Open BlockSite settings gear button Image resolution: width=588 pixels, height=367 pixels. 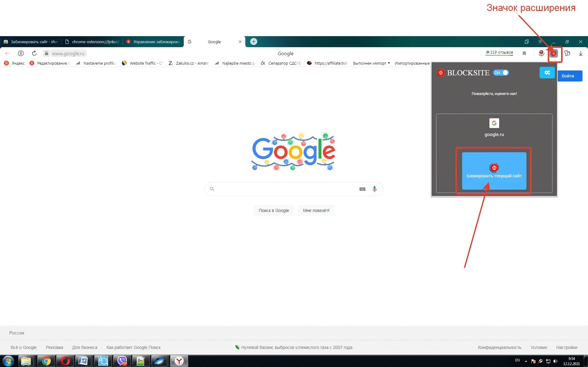coord(547,73)
